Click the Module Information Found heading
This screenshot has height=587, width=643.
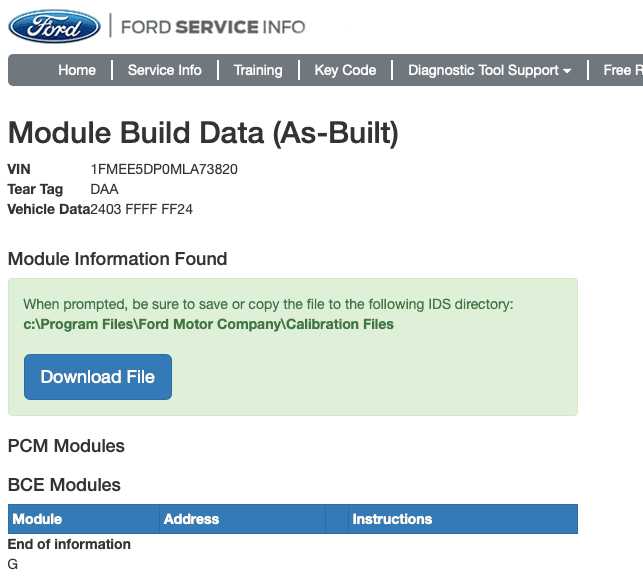tap(117, 259)
